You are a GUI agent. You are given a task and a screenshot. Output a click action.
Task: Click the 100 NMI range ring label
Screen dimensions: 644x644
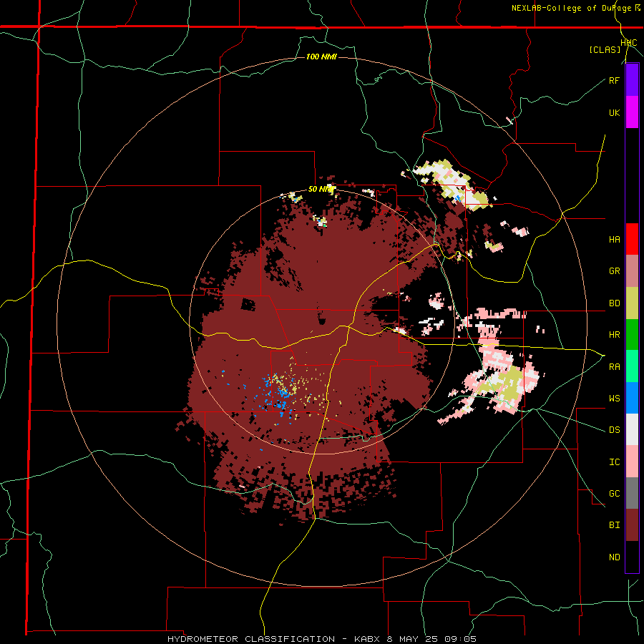[x=321, y=57]
